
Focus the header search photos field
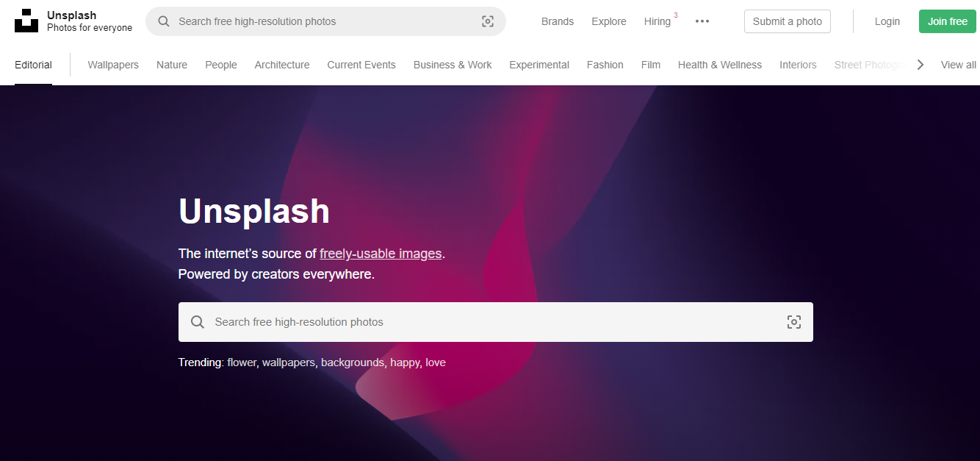tap(325, 21)
